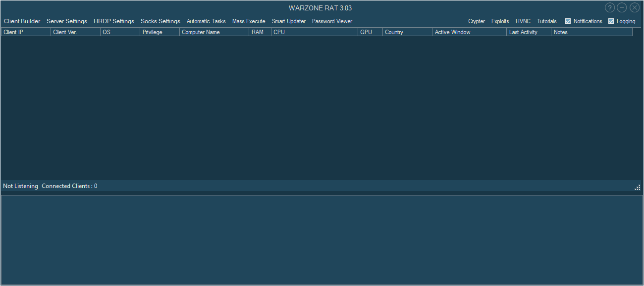The width and height of the screenshot is (644, 286).
Task: Click the Last Activity column header
Action: (x=529, y=32)
